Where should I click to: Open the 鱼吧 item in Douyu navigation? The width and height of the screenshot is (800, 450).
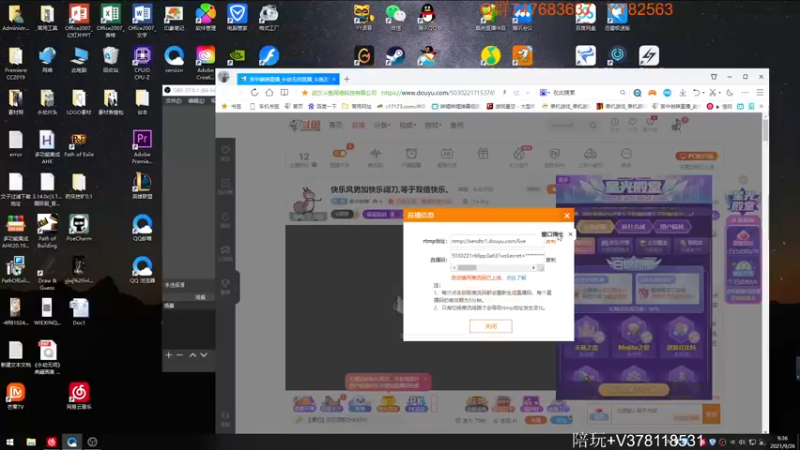[457, 126]
